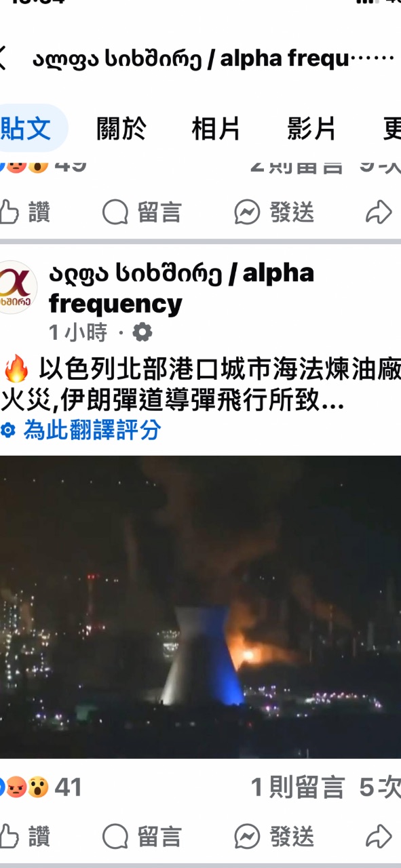The height and width of the screenshot is (868, 401).
Task: Send Haifa refinery post via 發送 Messenger icon
Action: click(274, 836)
